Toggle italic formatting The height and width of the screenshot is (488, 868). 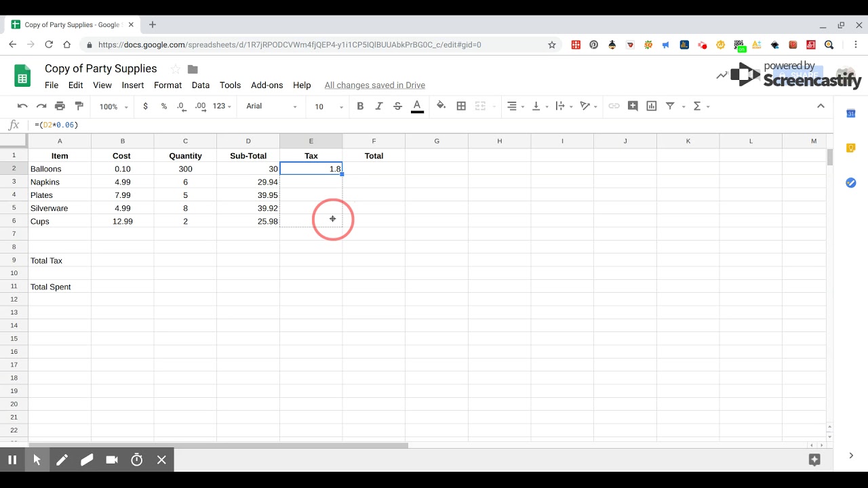pos(379,106)
